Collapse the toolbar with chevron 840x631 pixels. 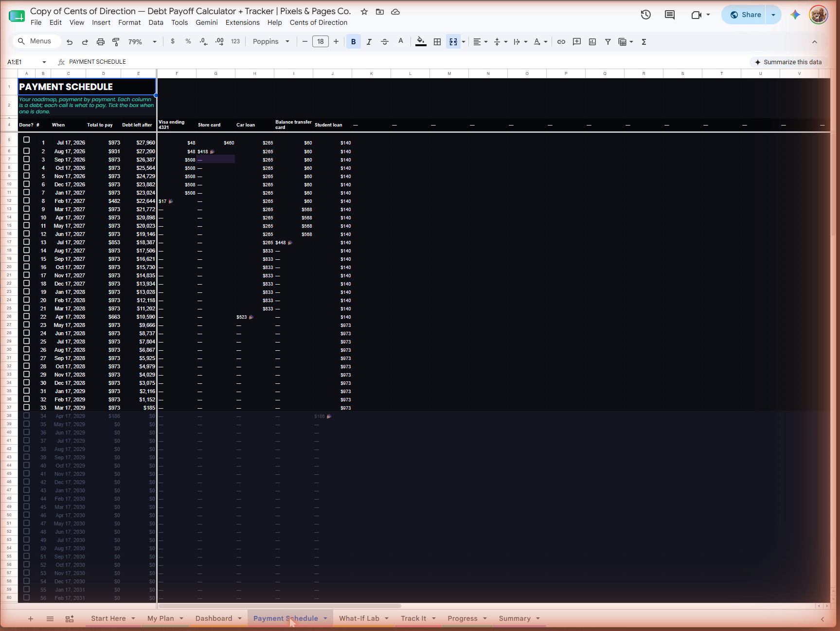click(815, 42)
